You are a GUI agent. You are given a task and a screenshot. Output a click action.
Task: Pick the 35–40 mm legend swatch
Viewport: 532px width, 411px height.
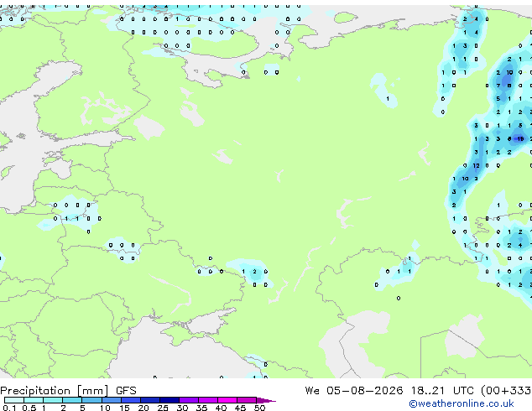coord(208,400)
